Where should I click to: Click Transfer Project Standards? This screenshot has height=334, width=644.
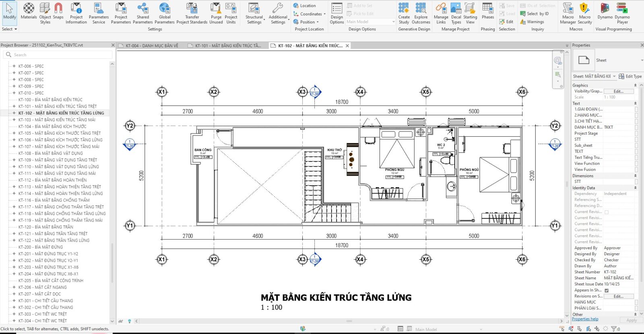click(x=192, y=13)
